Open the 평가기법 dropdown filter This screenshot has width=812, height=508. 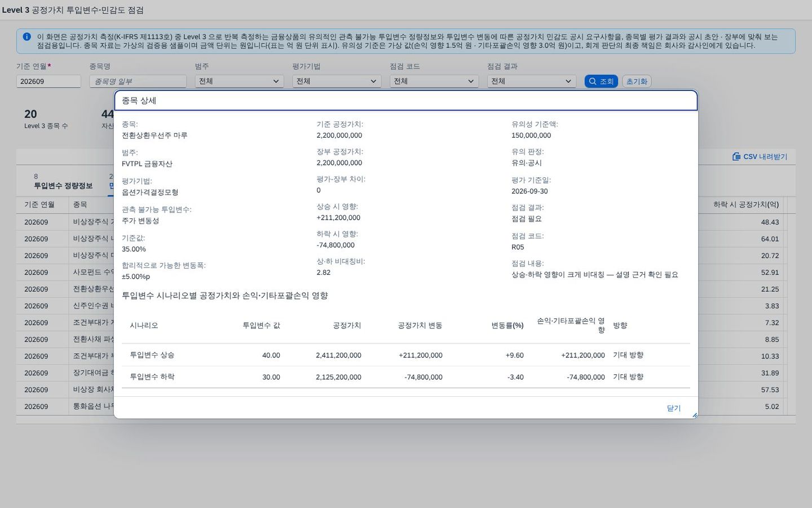(x=337, y=81)
